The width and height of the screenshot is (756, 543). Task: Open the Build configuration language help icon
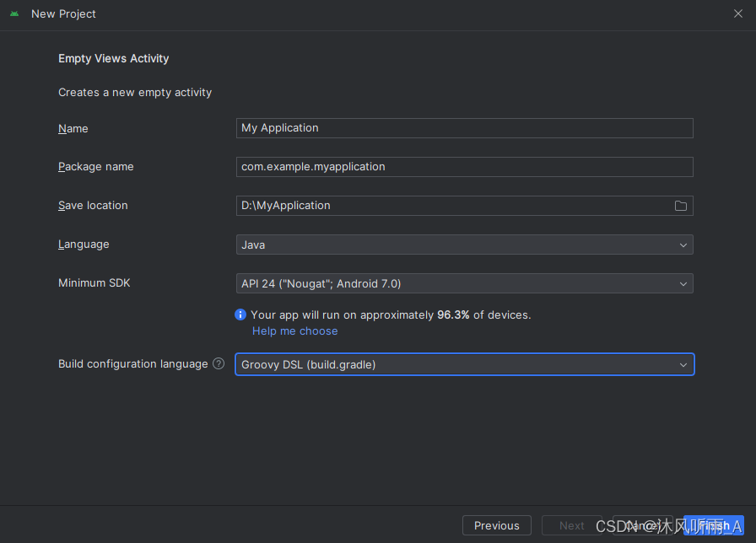point(219,363)
